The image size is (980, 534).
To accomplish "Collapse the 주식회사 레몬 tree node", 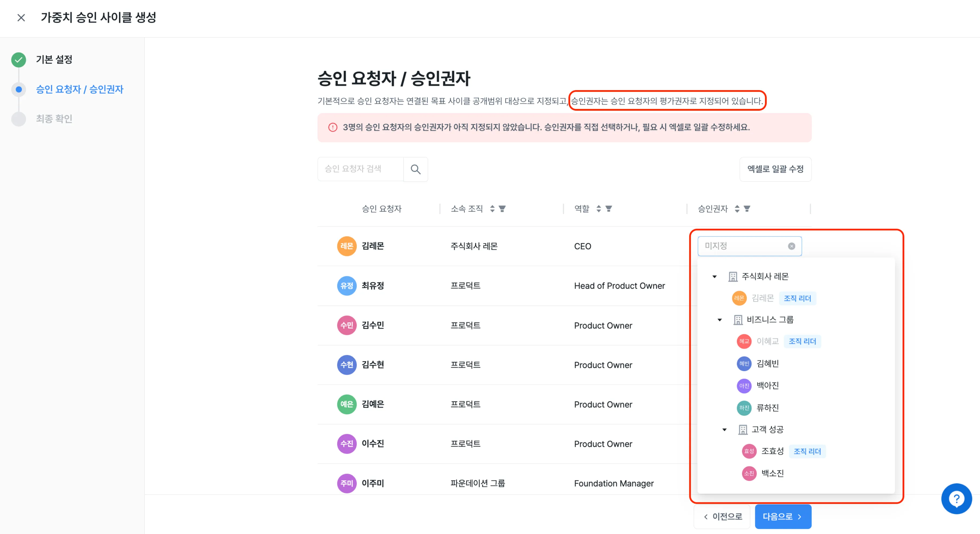I will pyautogui.click(x=714, y=277).
